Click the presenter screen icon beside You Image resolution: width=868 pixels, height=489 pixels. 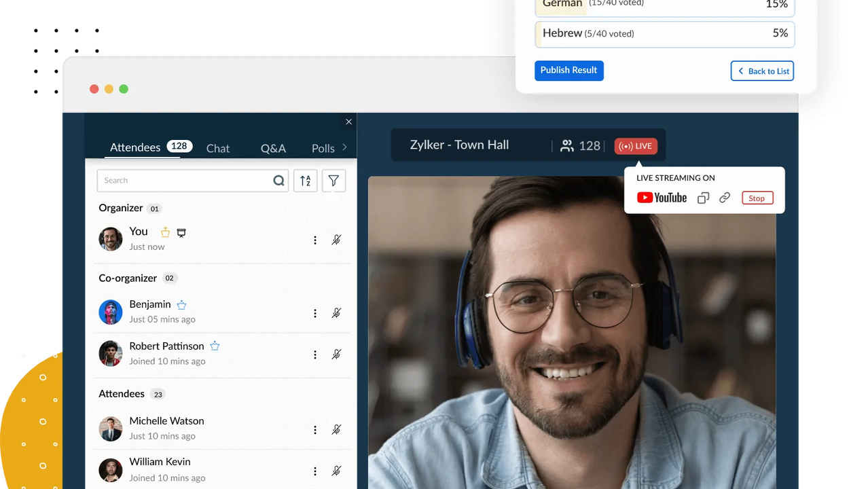(181, 233)
